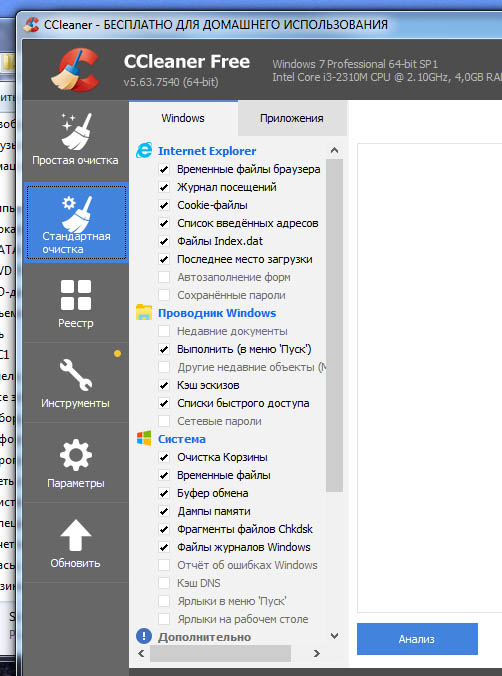Image resolution: width=502 pixels, height=676 pixels.
Task: Open the Реестр registry tool
Action: [x=75, y=304]
